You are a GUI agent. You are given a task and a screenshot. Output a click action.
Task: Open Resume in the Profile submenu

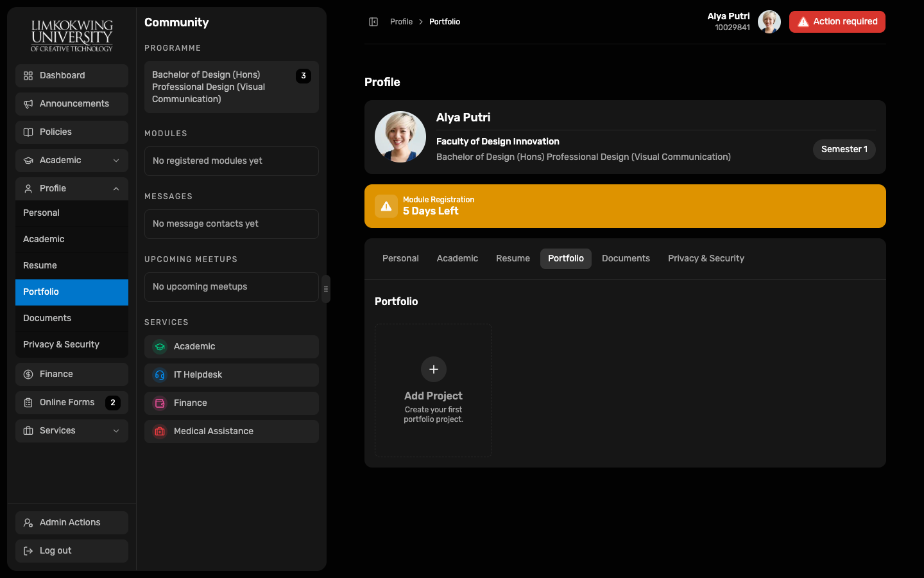point(72,266)
